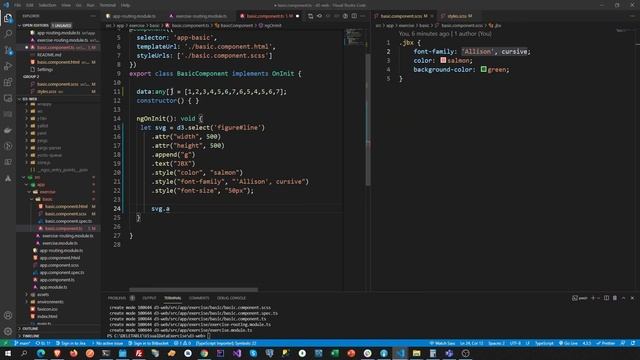
Task: Collapse the exercise folder in tree
Action: point(59,192)
